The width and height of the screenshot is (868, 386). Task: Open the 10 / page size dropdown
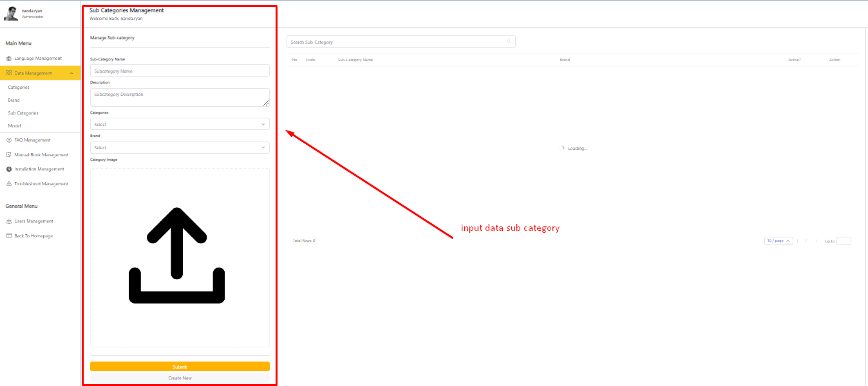pyautogui.click(x=778, y=241)
